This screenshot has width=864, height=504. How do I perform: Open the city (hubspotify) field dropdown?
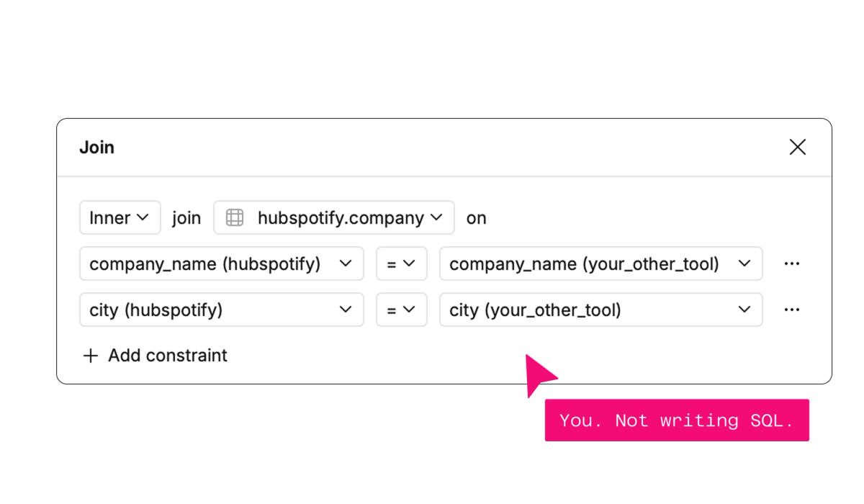click(221, 310)
